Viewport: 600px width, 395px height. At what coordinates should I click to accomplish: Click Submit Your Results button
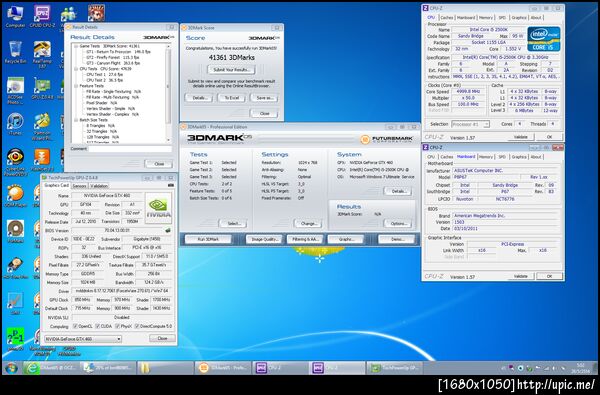[232, 70]
